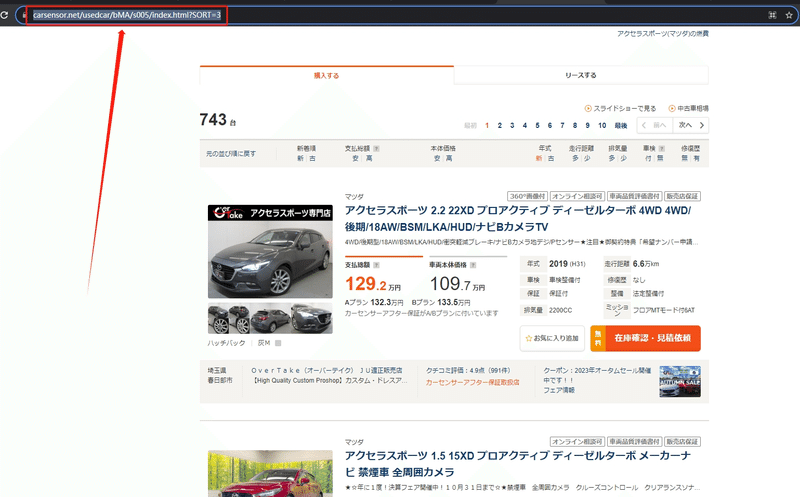The image size is (800, 497).
Task: Open help icon next to 支払総額 sort header
Action: pyautogui.click(x=377, y=148)
